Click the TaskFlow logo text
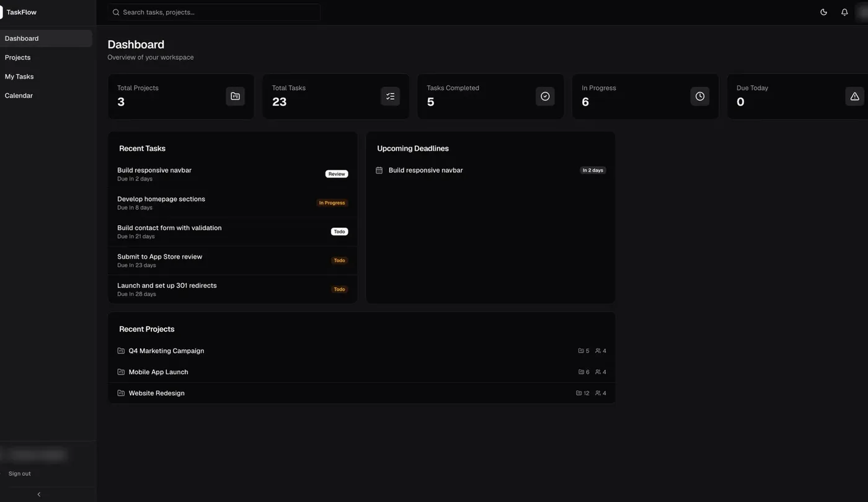Screen dimensions: 868x502 (22, 12)
